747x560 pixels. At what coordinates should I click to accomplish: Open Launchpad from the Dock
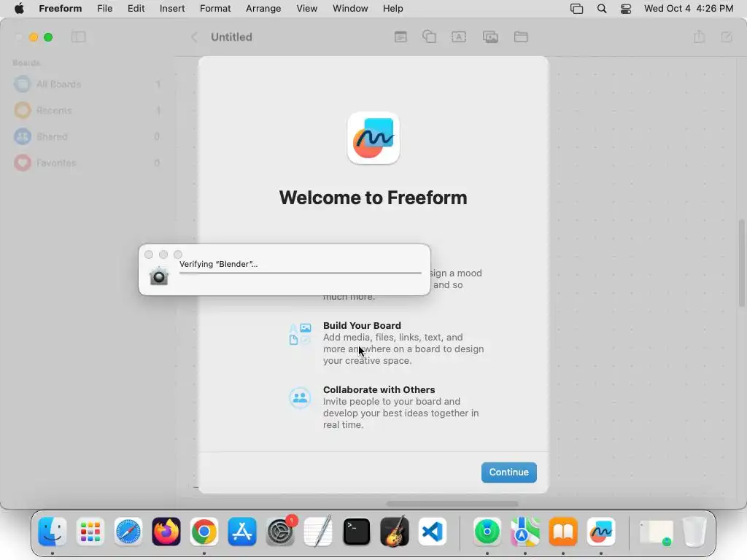tap(90, 532)
